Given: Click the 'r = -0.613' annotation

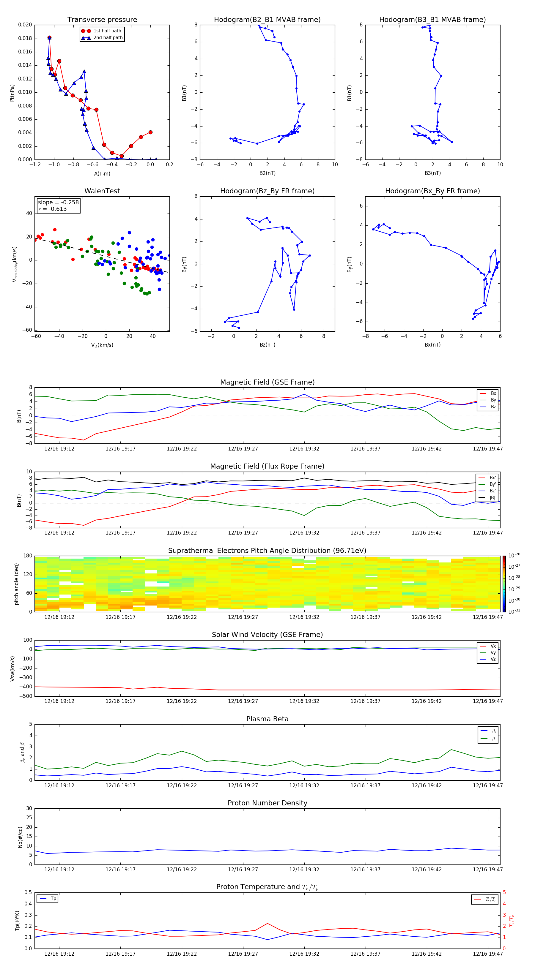Looking at the screenshot, I should pos(53,209).
